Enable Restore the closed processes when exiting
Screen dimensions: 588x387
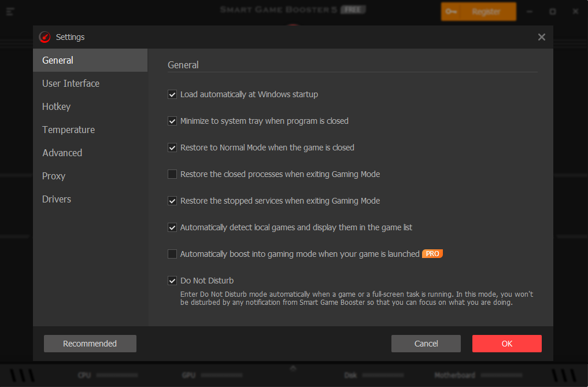pos(172,174)
